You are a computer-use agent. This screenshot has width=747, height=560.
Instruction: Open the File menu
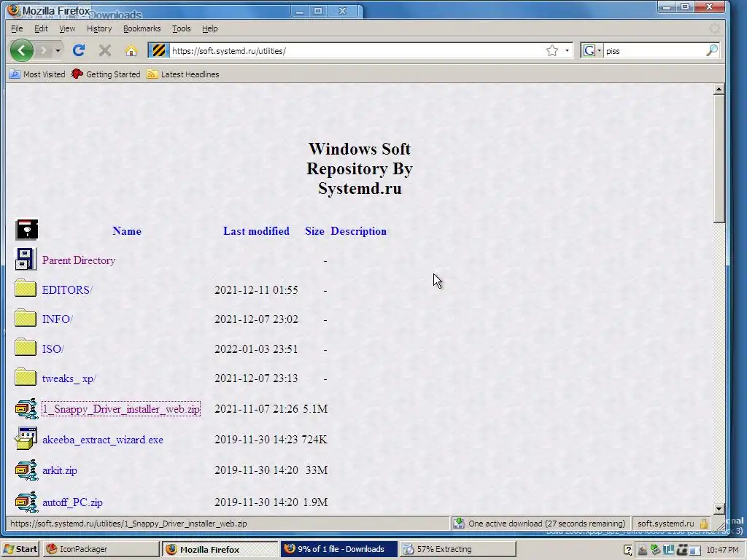coord(17,28)
